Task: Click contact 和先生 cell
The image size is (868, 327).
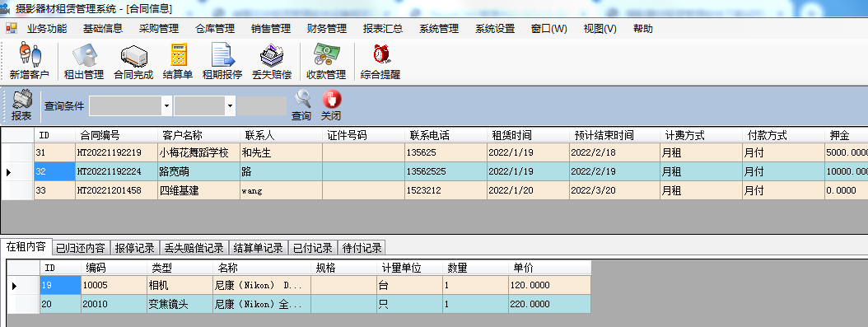Action: (x=281, y=152)
